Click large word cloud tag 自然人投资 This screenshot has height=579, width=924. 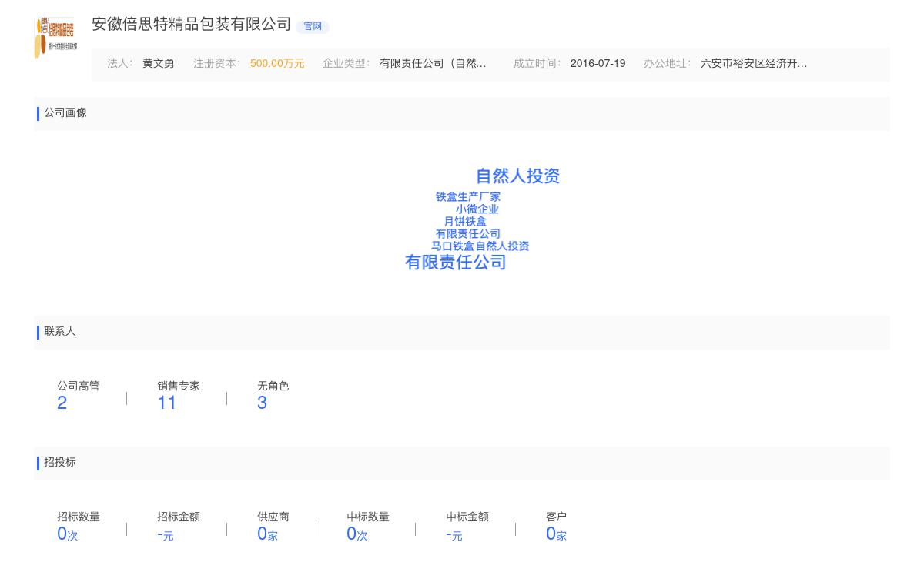coord(517,176)
